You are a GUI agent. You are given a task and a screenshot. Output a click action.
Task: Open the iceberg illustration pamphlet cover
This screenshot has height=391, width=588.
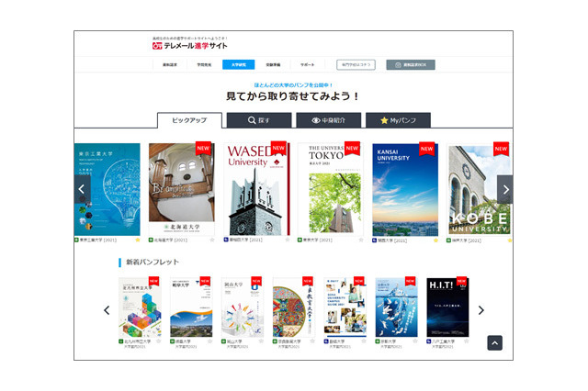[x=396, y=307]
